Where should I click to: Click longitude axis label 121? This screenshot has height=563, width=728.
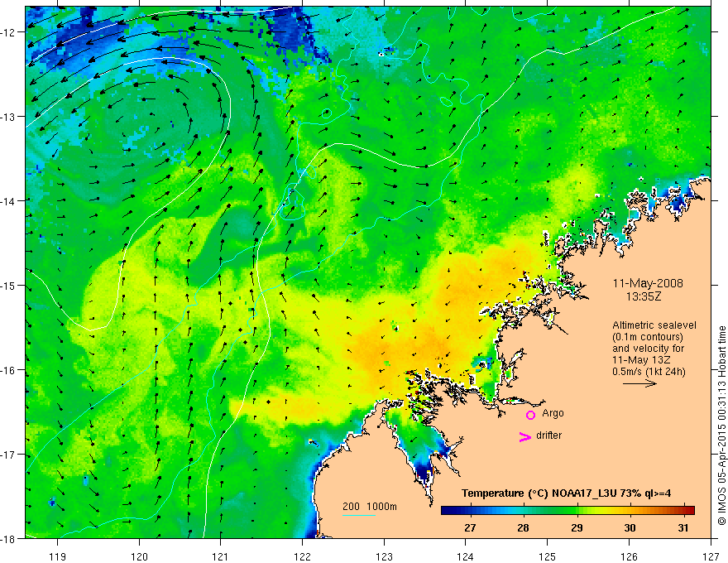point(220,556)
